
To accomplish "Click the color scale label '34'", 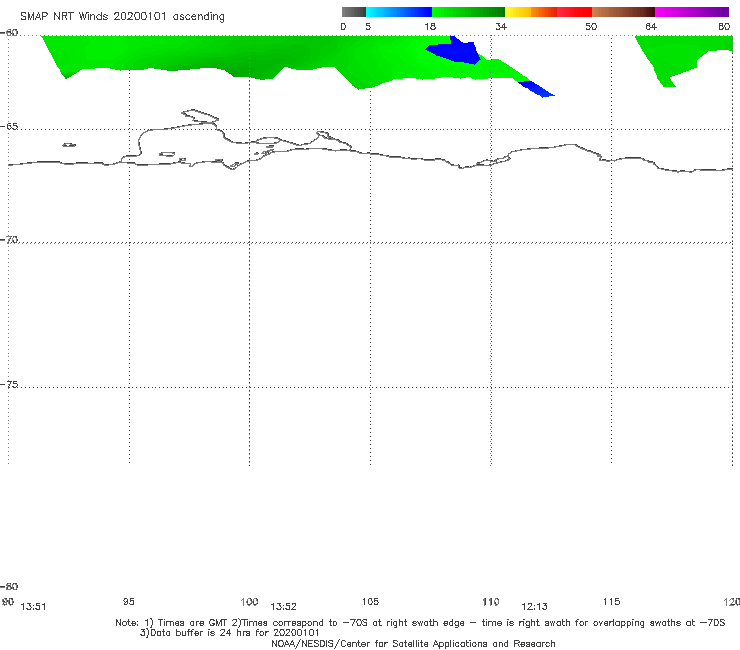I will (x=501, y=26).
